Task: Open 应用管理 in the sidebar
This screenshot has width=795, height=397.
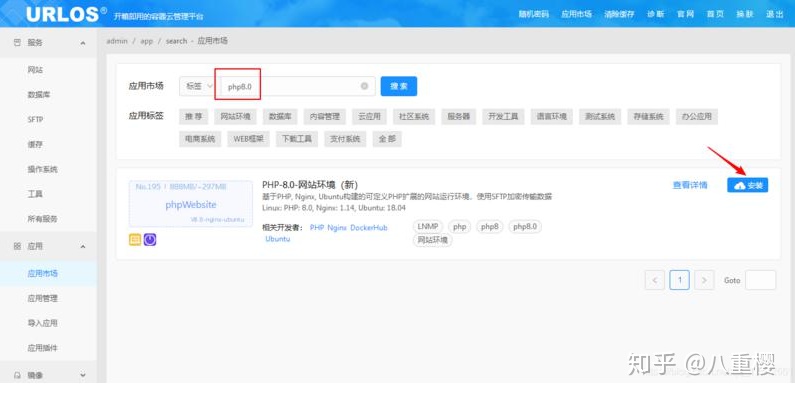Action: point(43,299)
